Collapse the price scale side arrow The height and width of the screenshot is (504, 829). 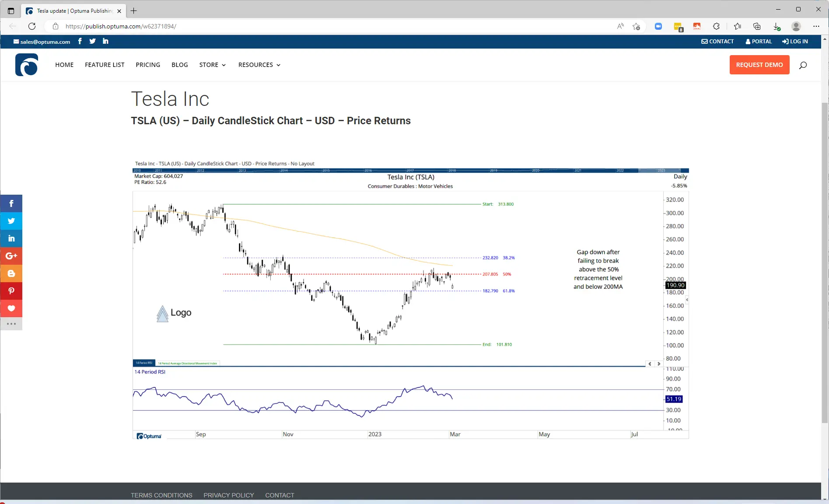[x=687, y=300]
